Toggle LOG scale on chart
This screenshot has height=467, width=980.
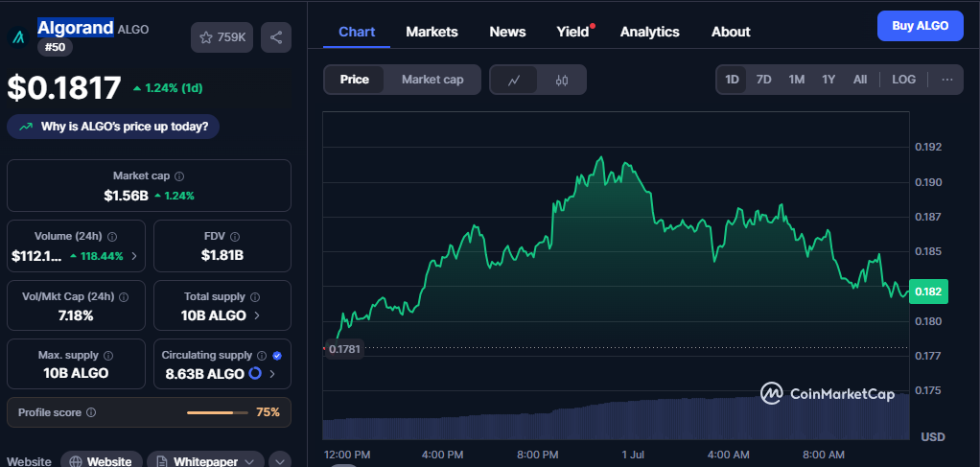pos(903,80)
